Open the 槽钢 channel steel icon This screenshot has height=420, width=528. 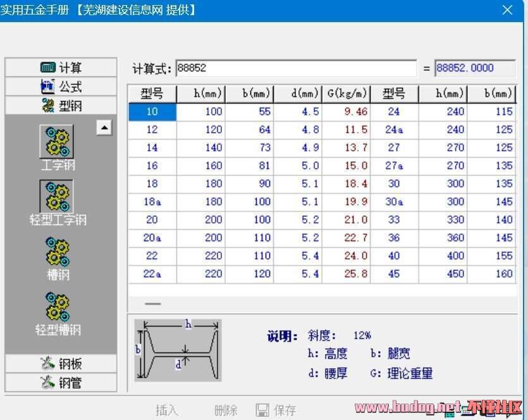[x=58, y=252]
